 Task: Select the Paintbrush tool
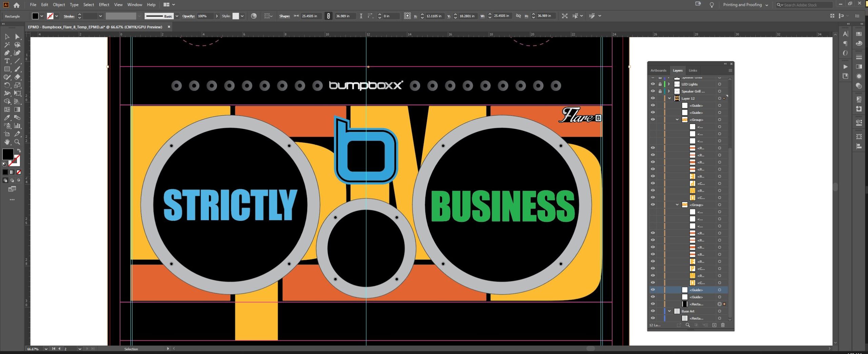17,69
